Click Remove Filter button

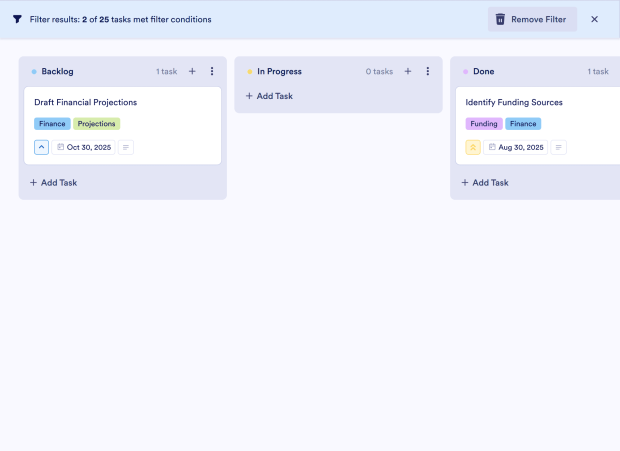point(532,19)
